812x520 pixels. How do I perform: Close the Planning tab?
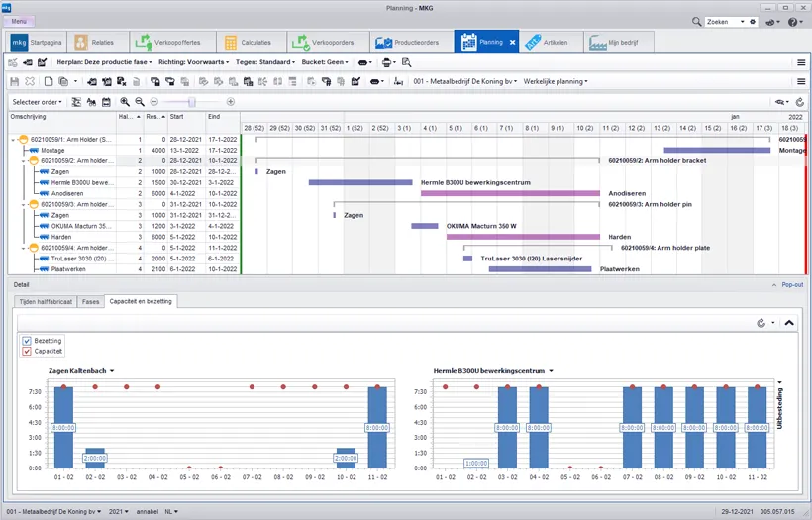pyautogui.click(x=512, y=43)
